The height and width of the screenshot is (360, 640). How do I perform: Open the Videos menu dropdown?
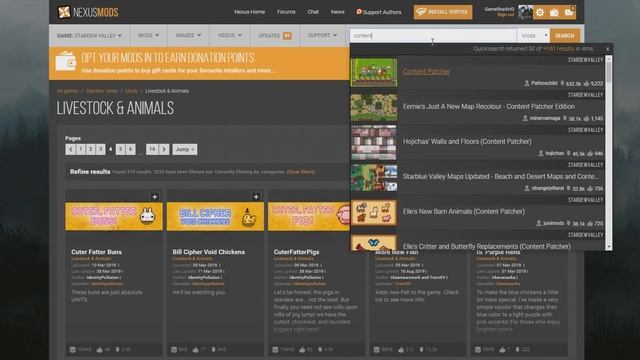click(230, 36)
